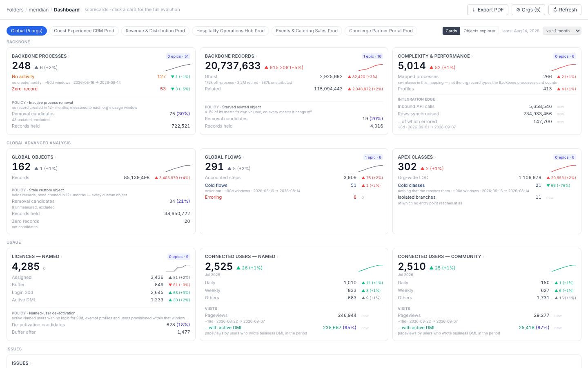
Task: Open the vs ~1 month comparison dropdown
Action: (562, 31)
